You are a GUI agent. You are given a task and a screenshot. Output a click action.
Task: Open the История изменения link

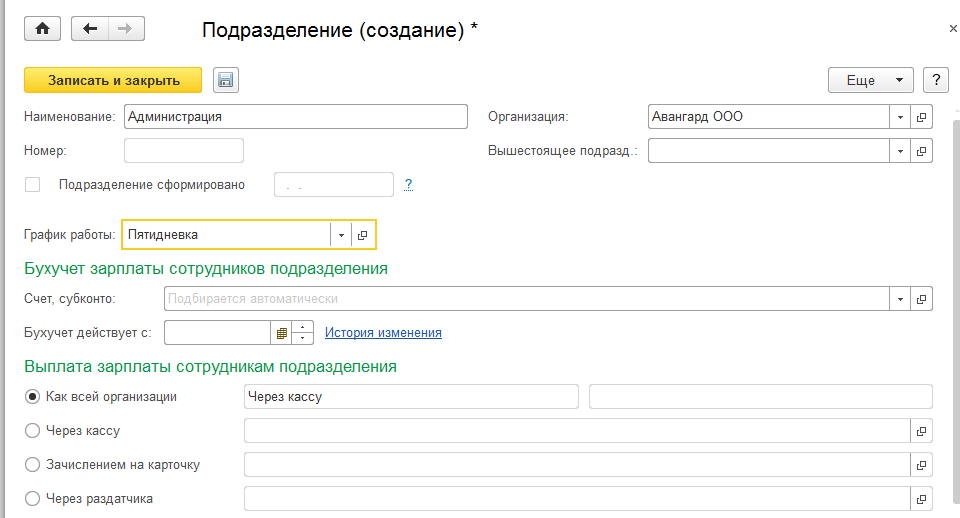tap(383, 332)
